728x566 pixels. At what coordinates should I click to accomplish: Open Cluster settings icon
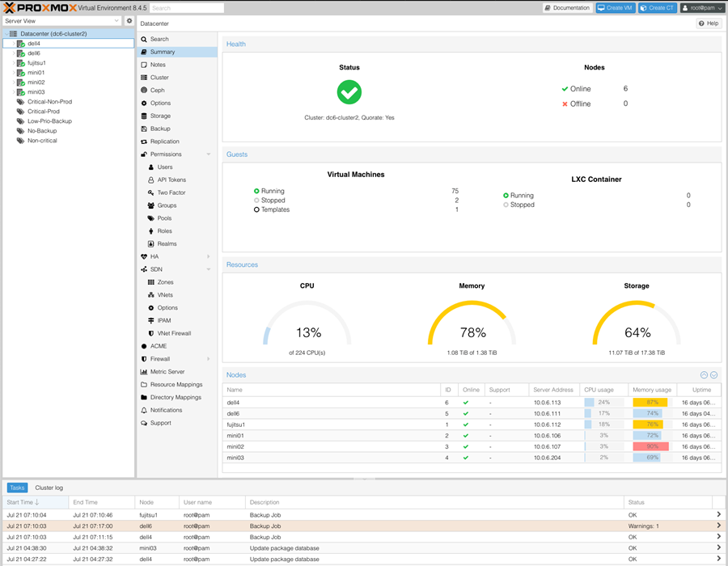144,78
